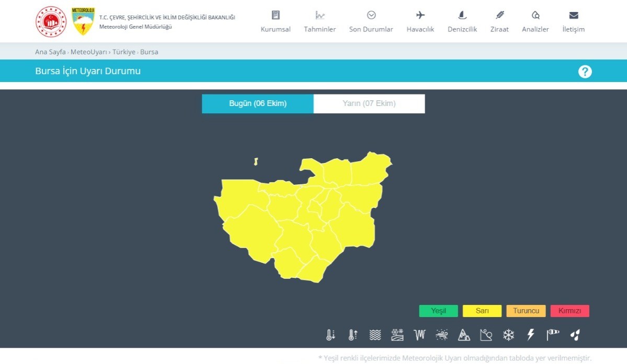Select the windsock wind warning icon
Screen dimensions: 627x364
(x=553, y=335)
